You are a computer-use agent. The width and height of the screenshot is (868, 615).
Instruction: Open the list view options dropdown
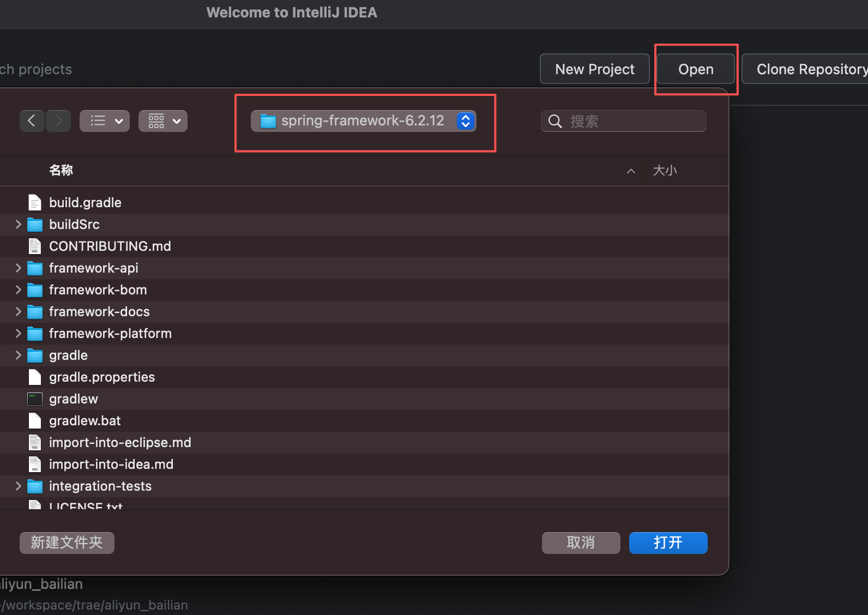105,121
